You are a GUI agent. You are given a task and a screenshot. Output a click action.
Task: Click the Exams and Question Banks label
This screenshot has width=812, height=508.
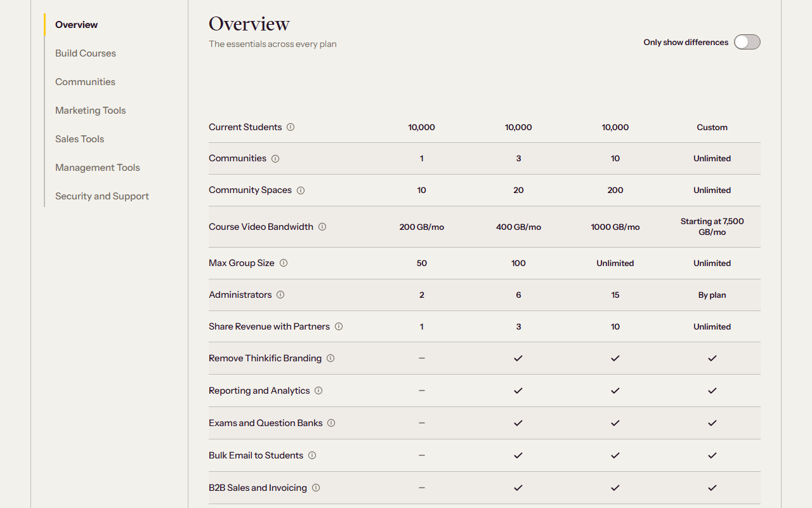click(265, 423)
